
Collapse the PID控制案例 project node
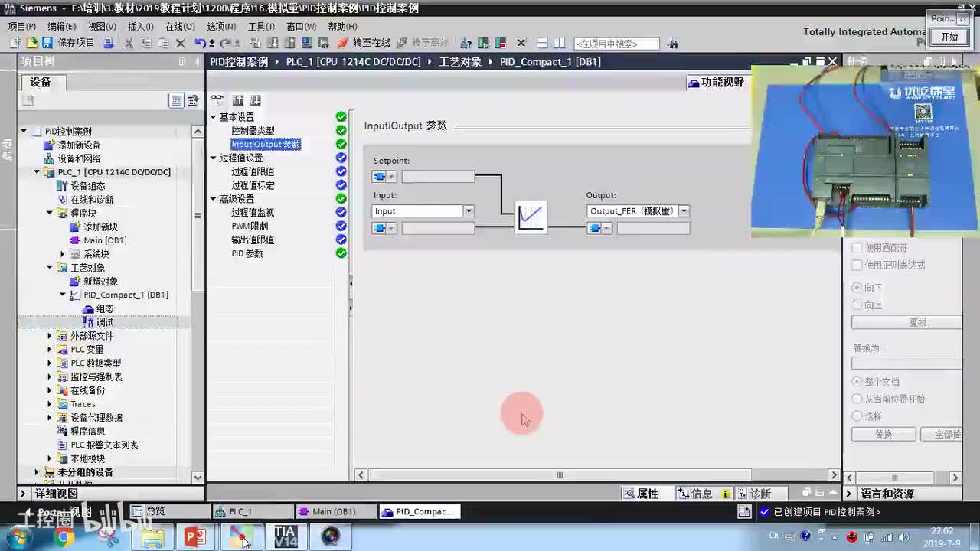[x=24, y=132]
